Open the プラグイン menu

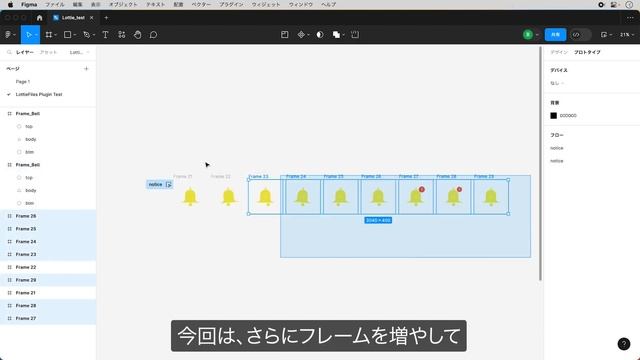click(231, 4)
